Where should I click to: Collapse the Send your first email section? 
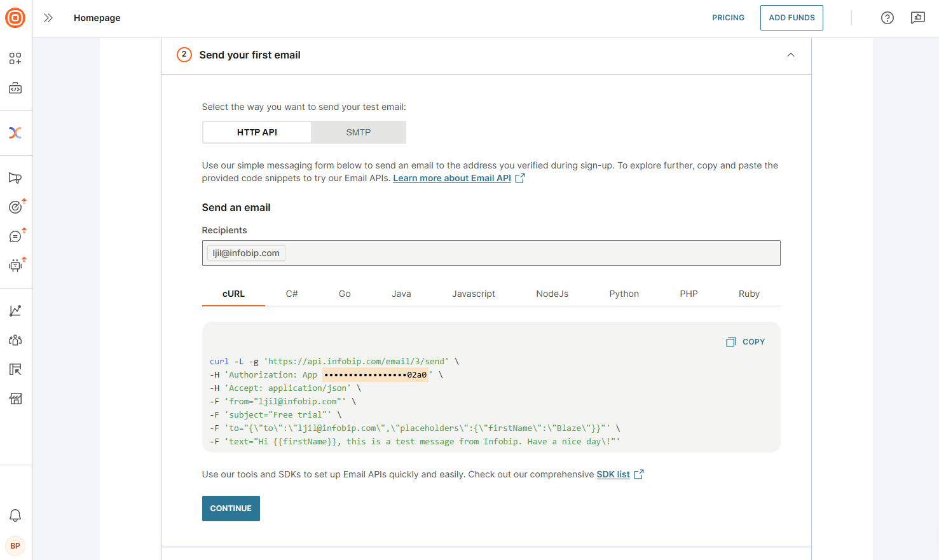791,55
